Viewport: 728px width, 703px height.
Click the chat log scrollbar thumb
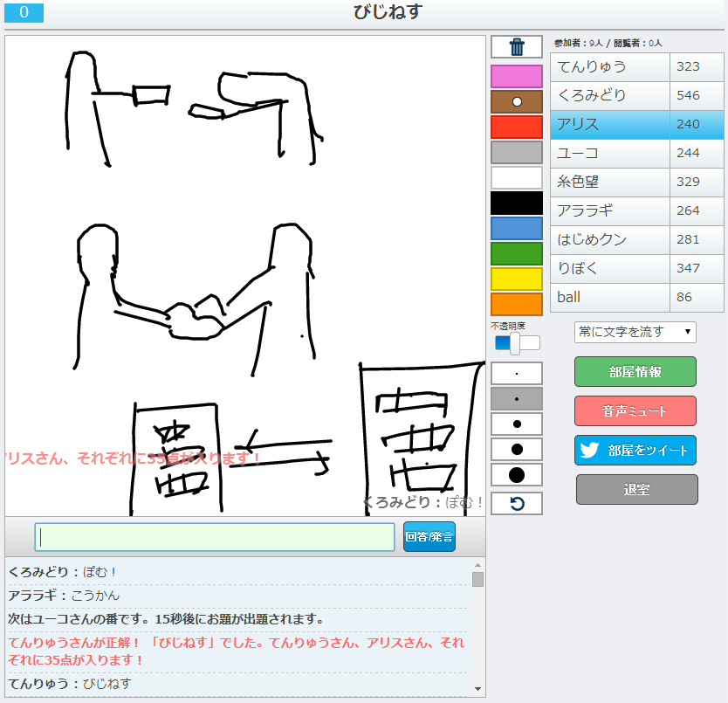coord(477,579)
